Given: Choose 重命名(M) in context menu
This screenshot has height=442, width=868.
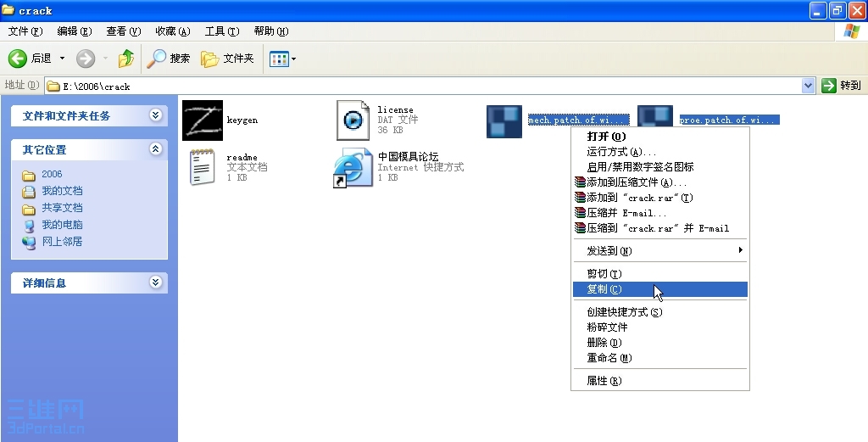Looking at the screenshot, I should (659, 358).
